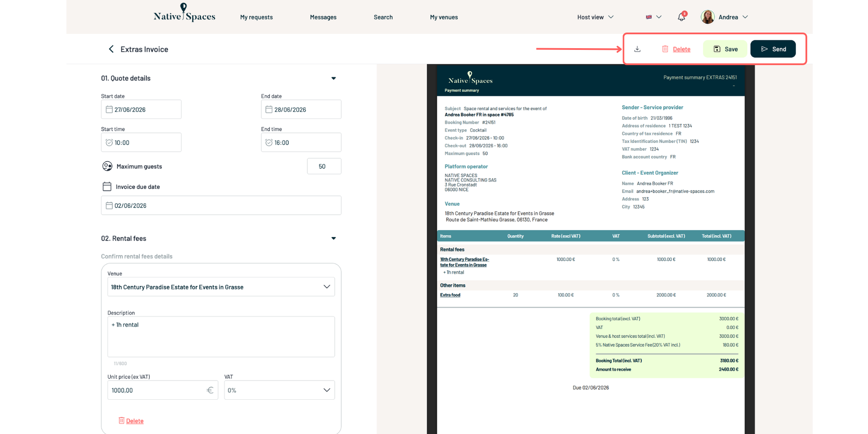This screenshot has height=434, width=868.
Task: Open language flag selector
Action: point(654,17)
